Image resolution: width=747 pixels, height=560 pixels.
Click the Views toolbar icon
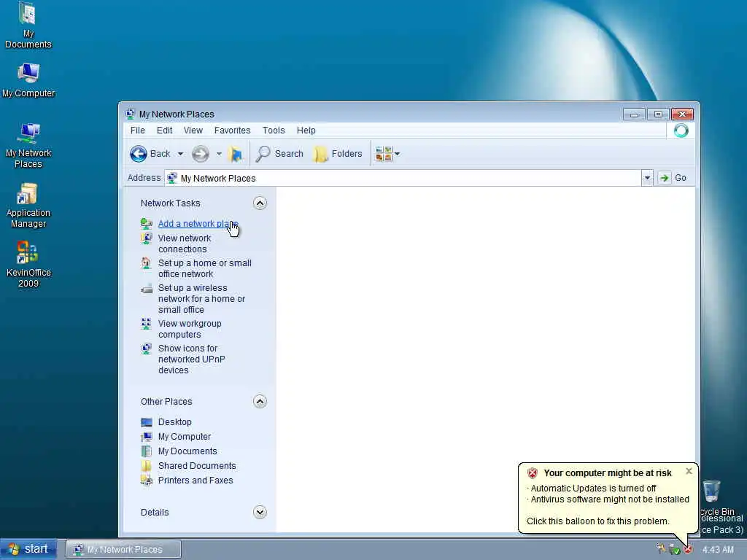[x=384, y=154]
